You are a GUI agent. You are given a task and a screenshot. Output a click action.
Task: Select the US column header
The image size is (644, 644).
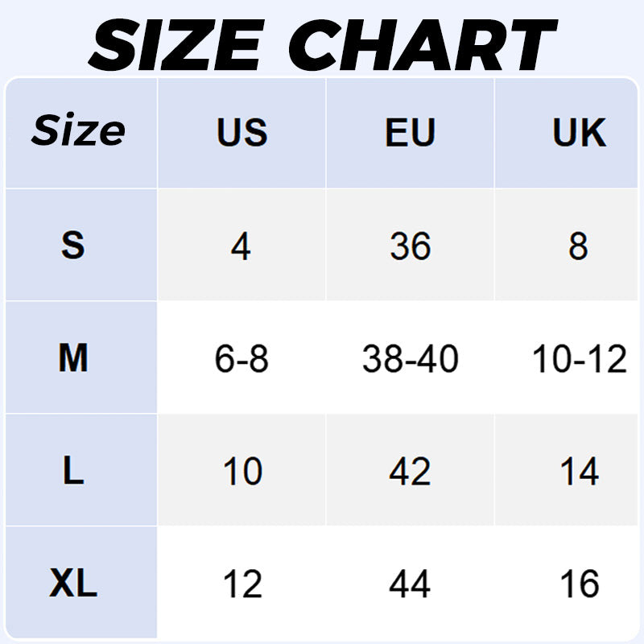point(242,133)
